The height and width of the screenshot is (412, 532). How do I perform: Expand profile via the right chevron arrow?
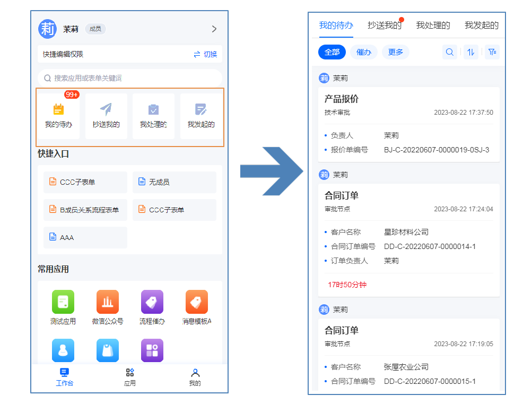coord(214,29)
